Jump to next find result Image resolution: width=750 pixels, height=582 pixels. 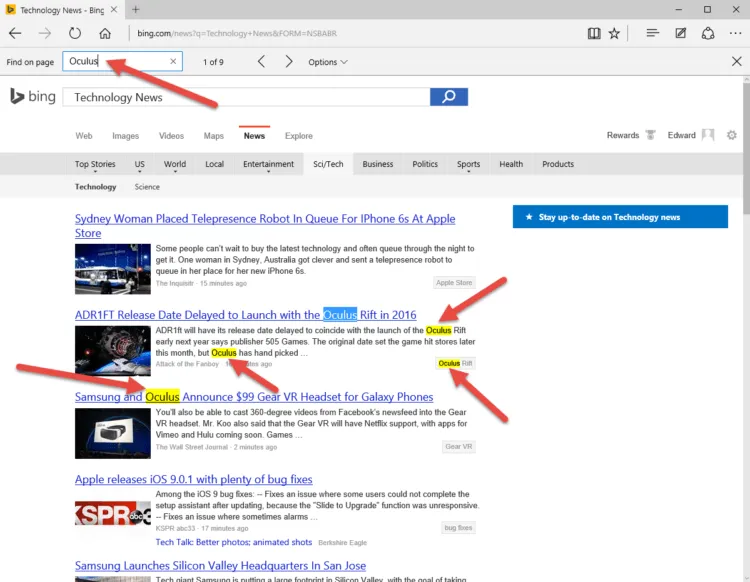[289, 62]
